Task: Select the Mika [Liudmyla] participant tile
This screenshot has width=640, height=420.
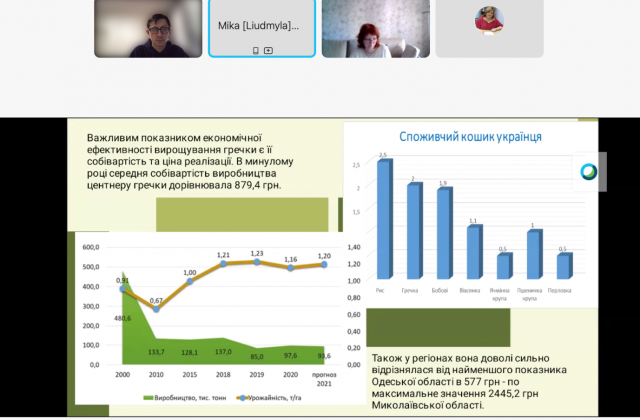Action: coord(262,29)
